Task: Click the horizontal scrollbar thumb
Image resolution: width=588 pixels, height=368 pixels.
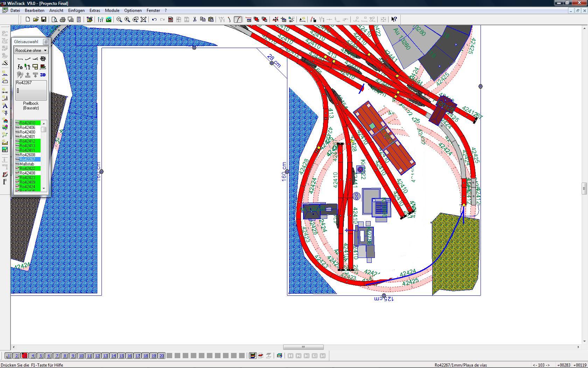Action: (303, 347)
